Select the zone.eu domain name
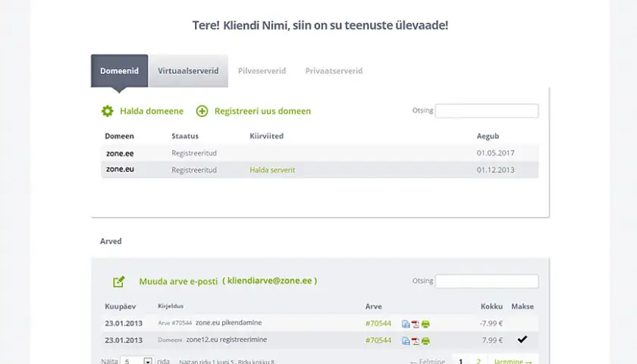 pyautogui.click(x=120, y=169)
